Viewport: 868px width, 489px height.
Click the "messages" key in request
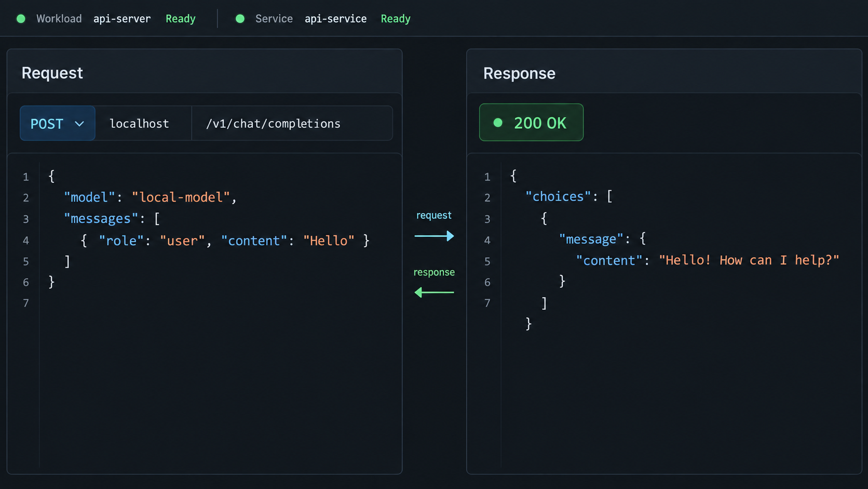click(101, 219)
